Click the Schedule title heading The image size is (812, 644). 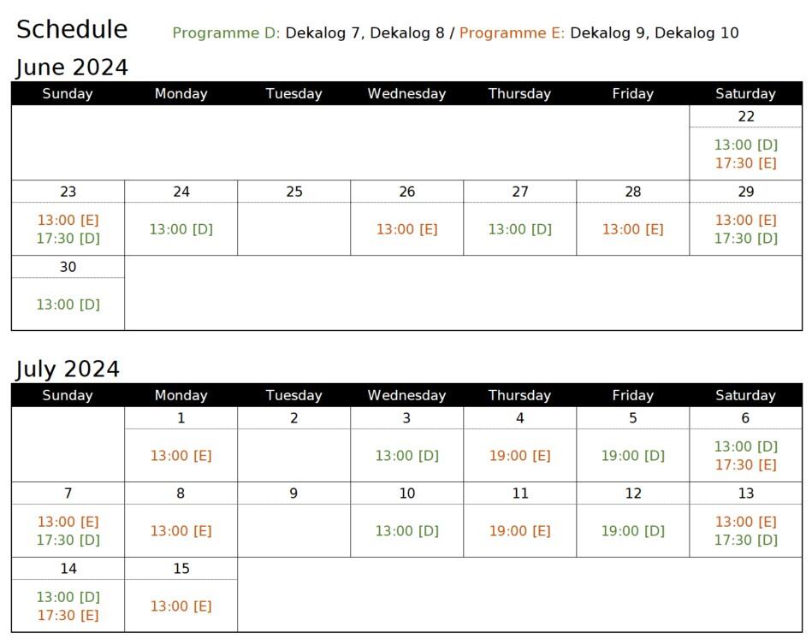coord(72,29)
